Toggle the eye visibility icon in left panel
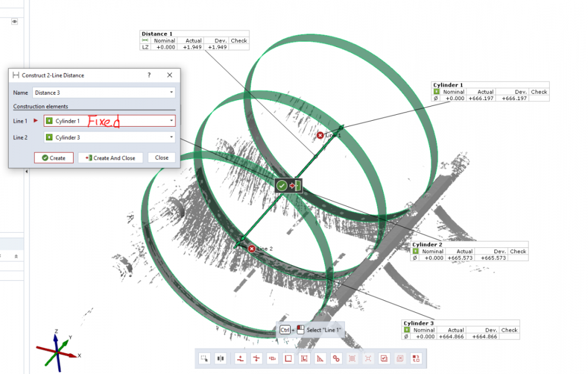The width and height of the screenshot is (588, 374). [15, 21]
